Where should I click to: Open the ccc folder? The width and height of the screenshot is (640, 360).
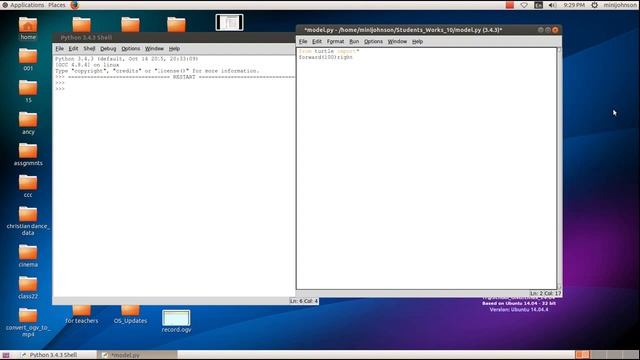pos(28,182)
